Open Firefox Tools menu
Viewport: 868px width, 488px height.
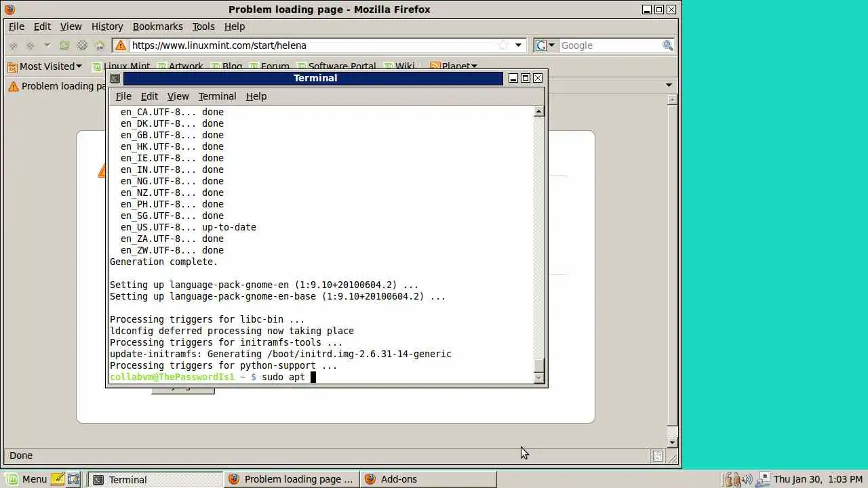pyautogui.click(x=203, y=26)
